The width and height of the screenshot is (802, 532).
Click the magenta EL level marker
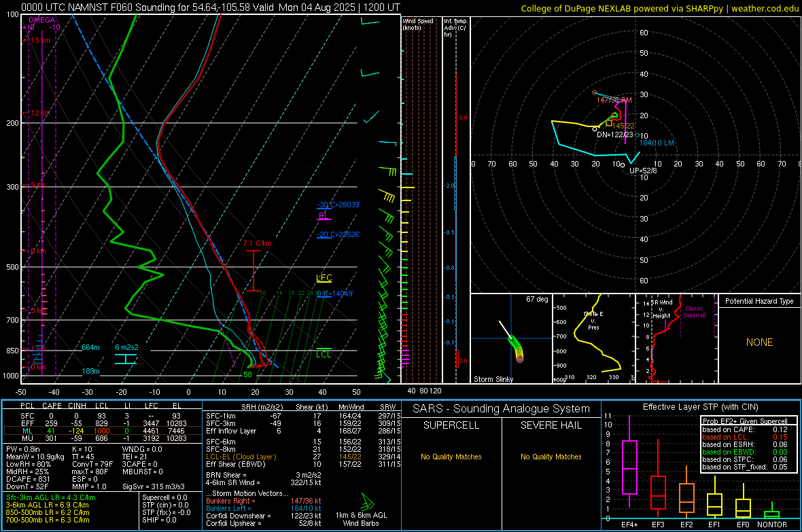pyautogui.click(x=324, y=217)
